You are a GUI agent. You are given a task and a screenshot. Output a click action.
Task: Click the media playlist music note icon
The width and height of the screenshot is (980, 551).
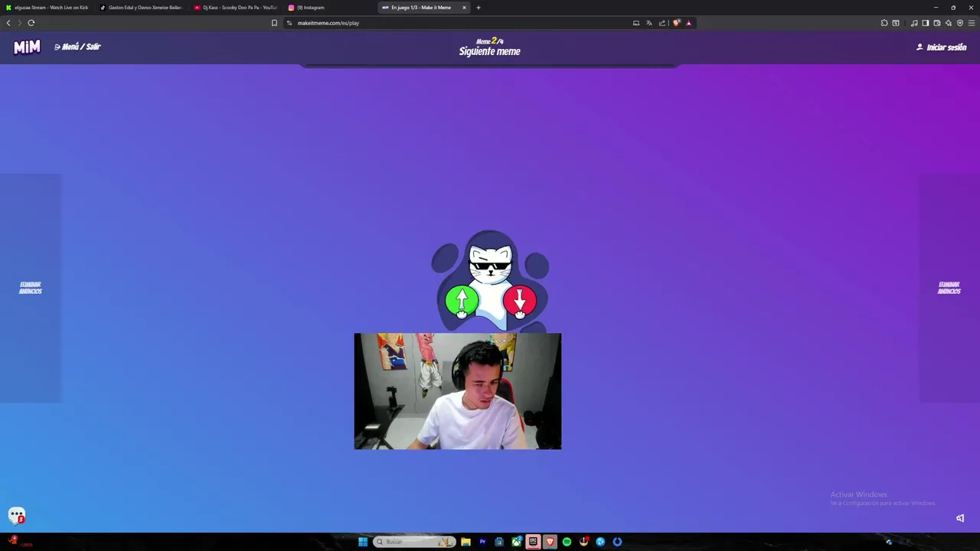point(914,23)
